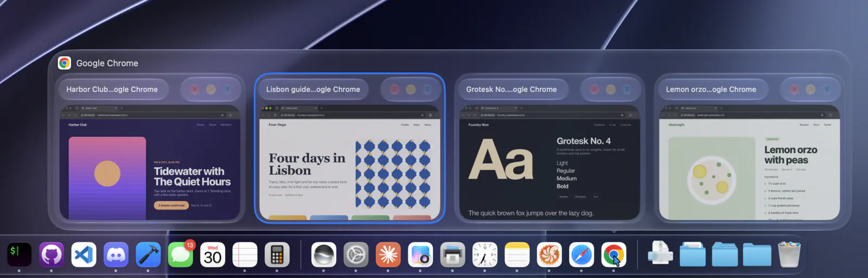The image size is (868, 278).
Task: Close the Harbor Club window from its preview
Action: click(x=195, y=89)
